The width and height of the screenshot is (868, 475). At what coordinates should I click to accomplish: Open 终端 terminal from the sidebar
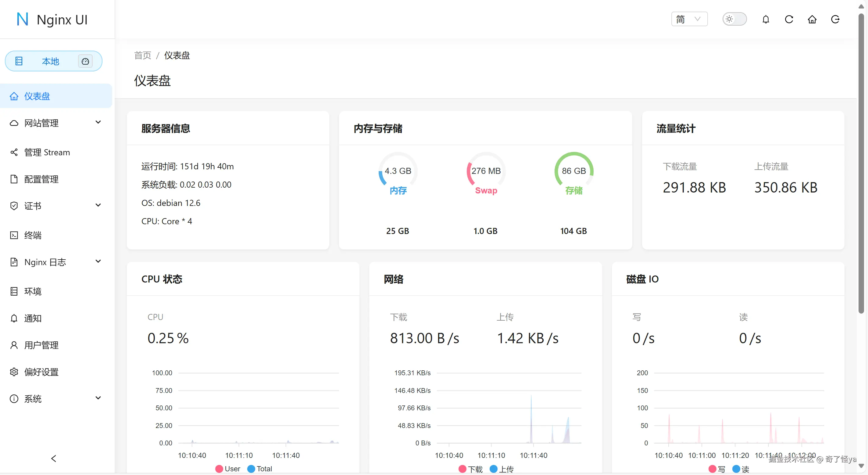(x=33, y=235)
